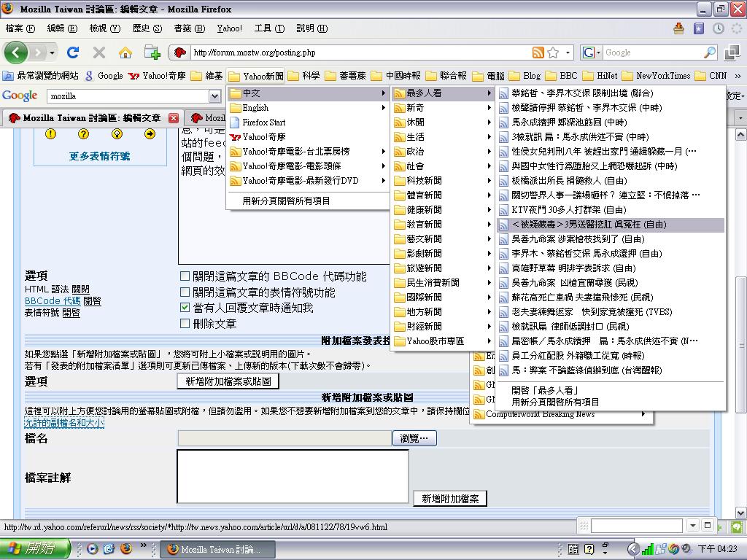Viewport: 747px width, 560px height.
Task: Open the 更多表情符號 link
Action: pyautogui.click(x=99, y=156)
